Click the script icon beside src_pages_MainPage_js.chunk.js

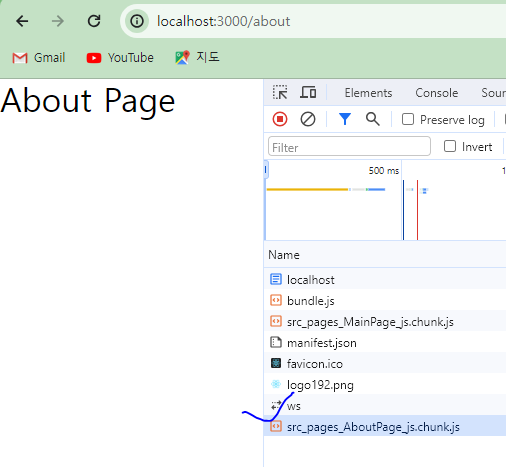[276, 321]
